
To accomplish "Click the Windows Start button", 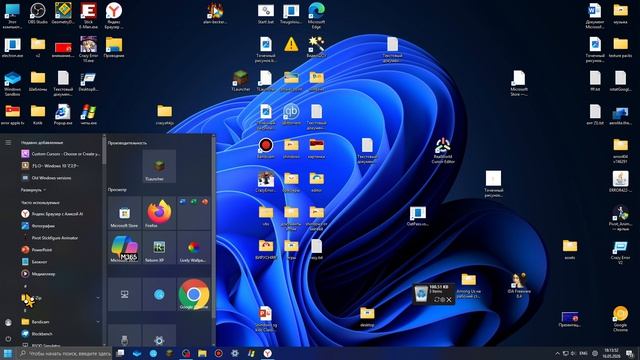I will (8, 353).
